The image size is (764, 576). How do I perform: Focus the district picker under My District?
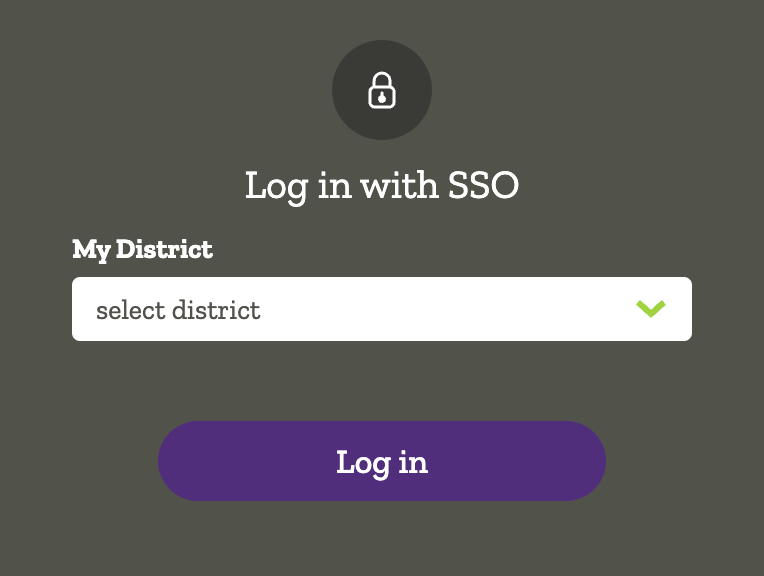(x=381, y=309)
